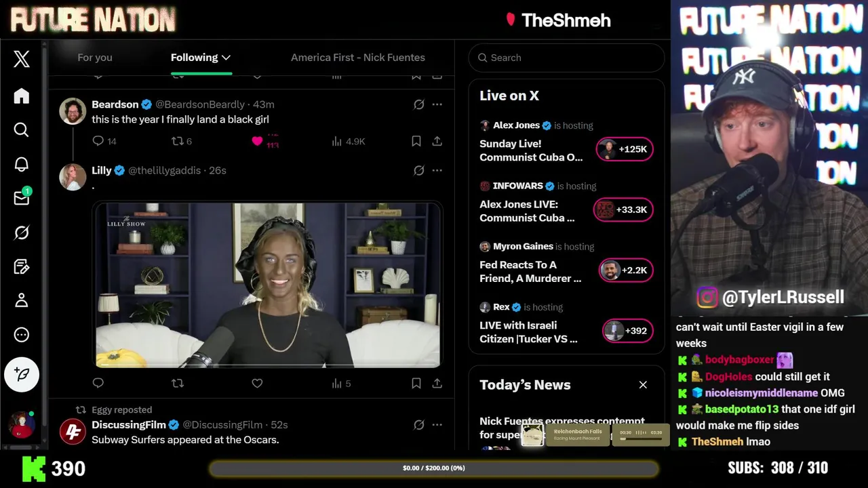Open DiscussingFilm profile avatar
The width and height of the screenshot is (868, 488).
click(x=73, y=431)
